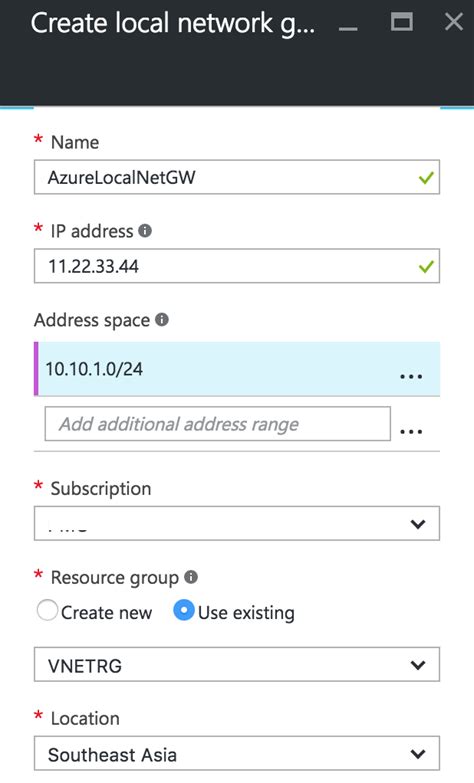Screen dimensions: 474x783
Task: Click the IP address field 11.22.33.44
Action: click(237, 266)
